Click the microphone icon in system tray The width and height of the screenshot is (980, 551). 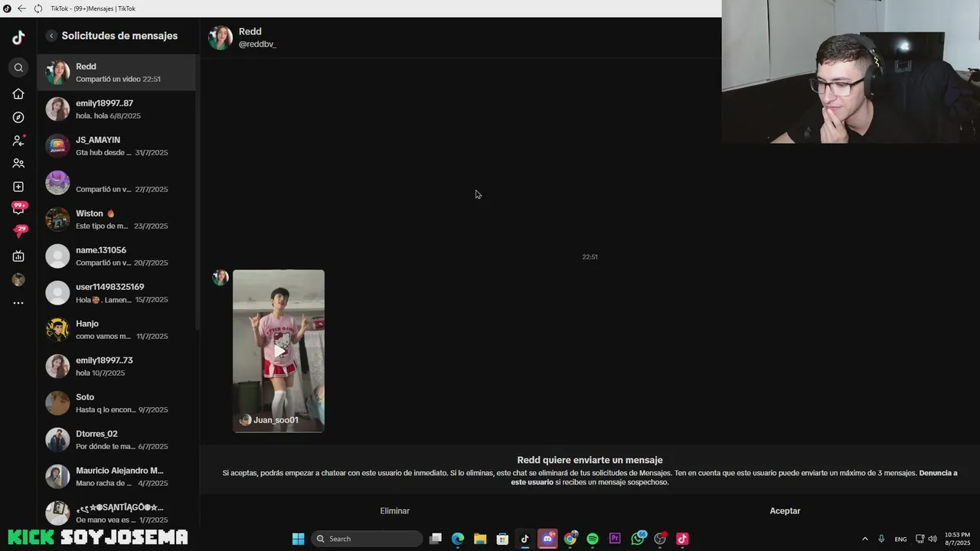coord(881,539)
